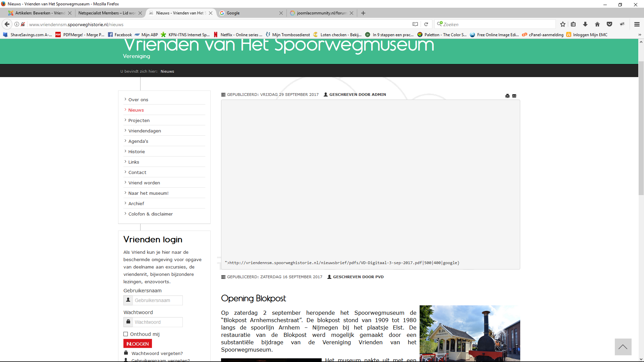This screenshot has height=362, width=644.
Task: Click the red INLOGGEN button
Action: [138, 344]
